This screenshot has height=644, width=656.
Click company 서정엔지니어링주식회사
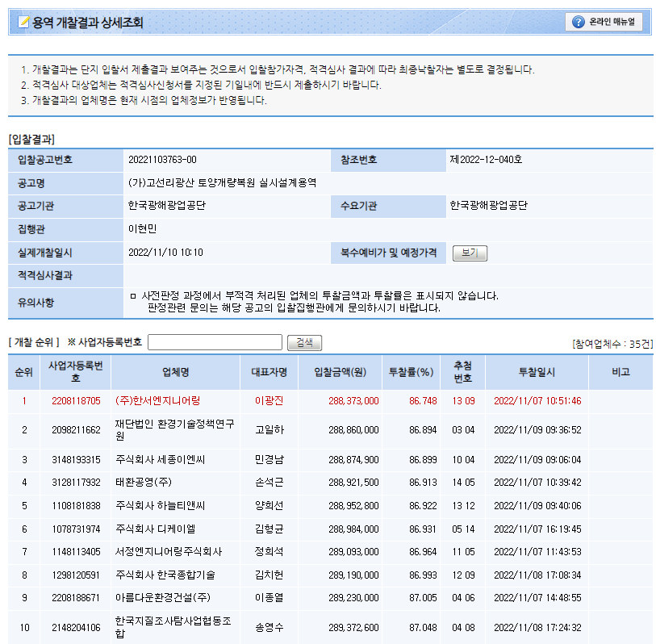pos(169,552)
